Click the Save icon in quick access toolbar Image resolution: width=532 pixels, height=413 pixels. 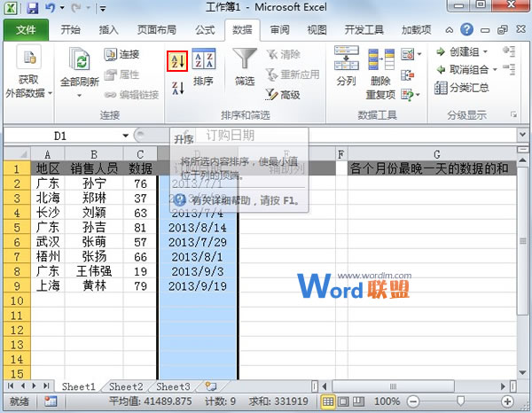click(33, 7)
